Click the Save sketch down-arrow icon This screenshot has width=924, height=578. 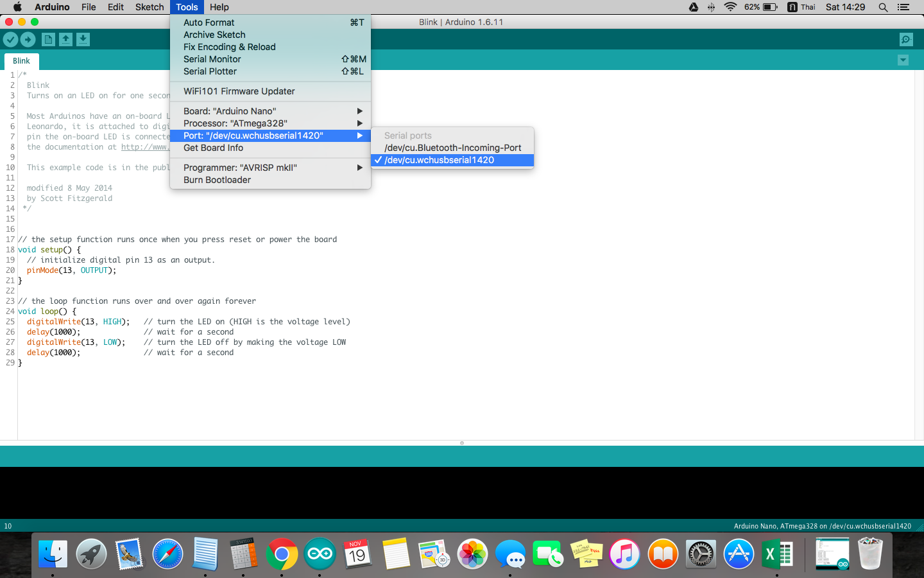pyautogui.click(x=83, y=40)
